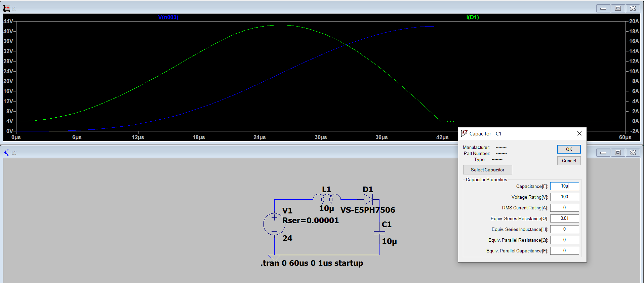Click the .tran 0 60us simulation directive
644x283 pixels.
click(312, 263)
